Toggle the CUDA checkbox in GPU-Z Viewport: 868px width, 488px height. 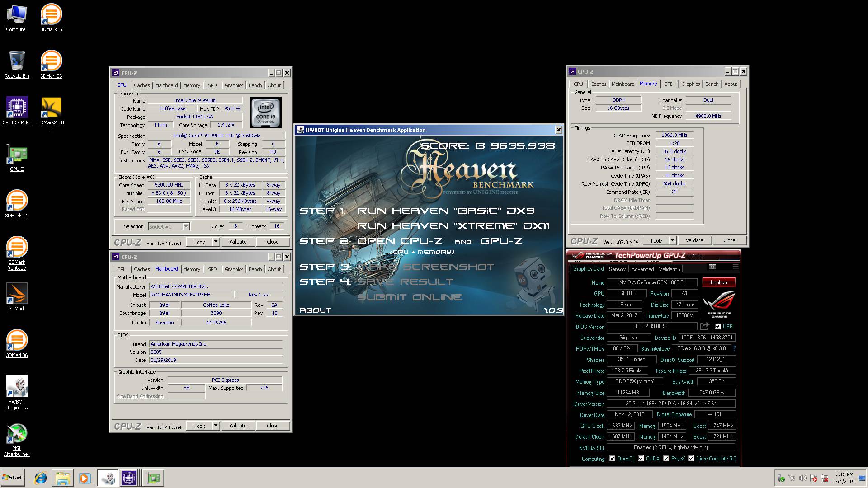tap(641, 459)
